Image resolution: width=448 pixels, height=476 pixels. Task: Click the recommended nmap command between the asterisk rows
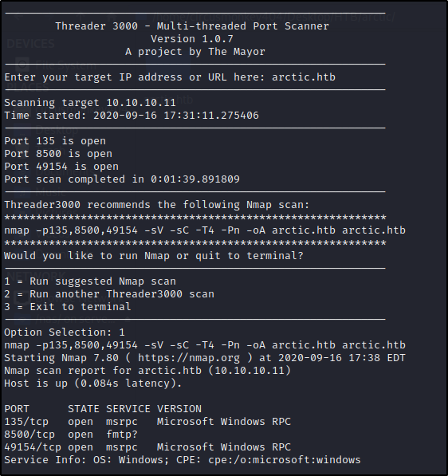205,230
